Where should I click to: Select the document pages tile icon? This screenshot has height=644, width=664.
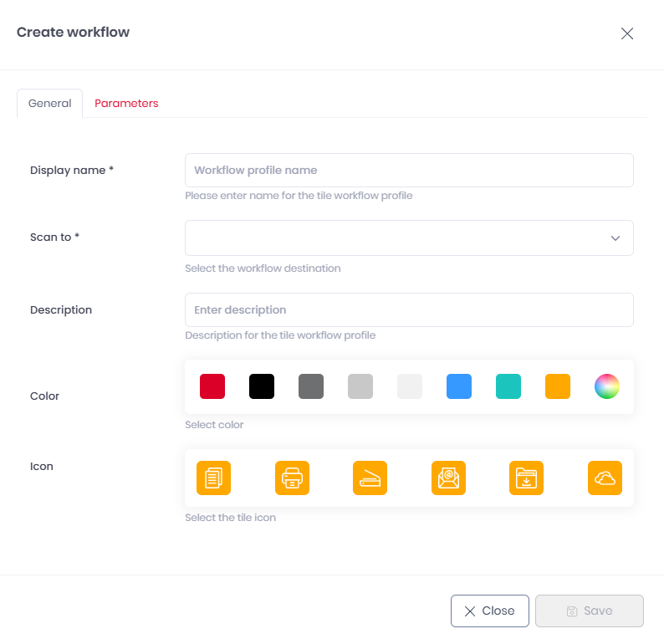(x=213, y=478)
